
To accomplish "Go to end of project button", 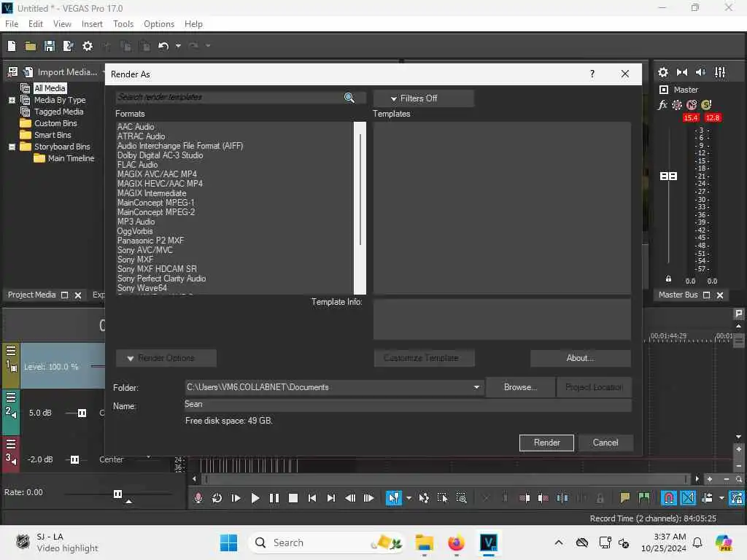I will [331, 498].
